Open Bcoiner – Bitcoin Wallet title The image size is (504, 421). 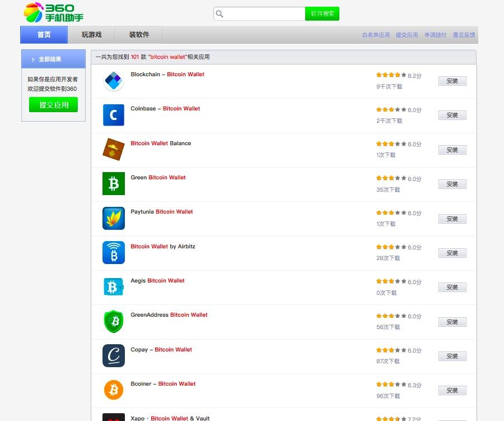click(163, 383)
